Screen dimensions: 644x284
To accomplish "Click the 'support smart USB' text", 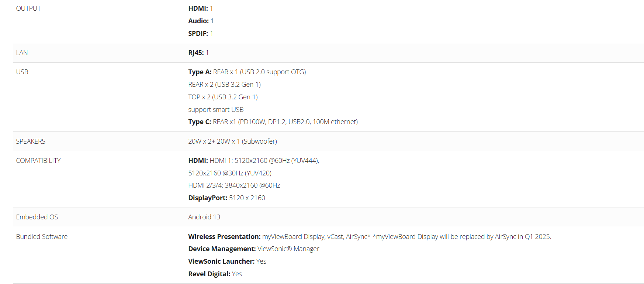I will [x=216, y=110].
